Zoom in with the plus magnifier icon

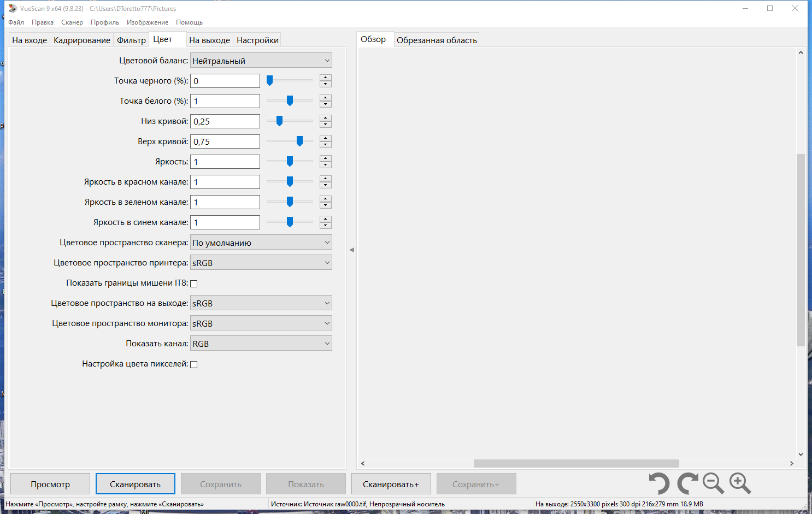click(x=740, y=483)
